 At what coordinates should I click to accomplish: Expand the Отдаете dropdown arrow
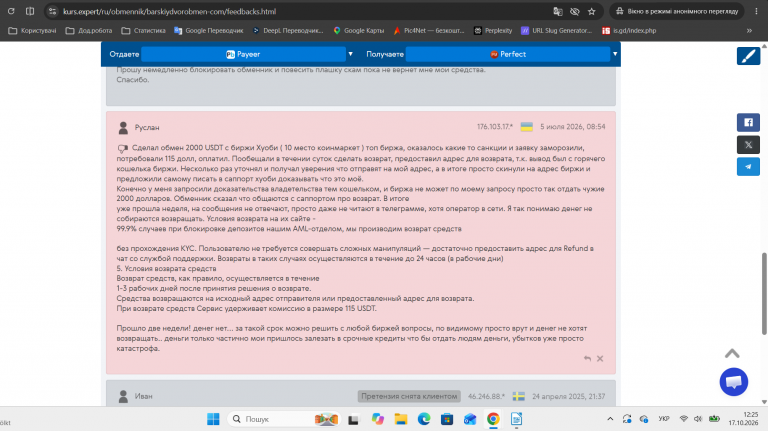pyautogui.click(x=350, y=54)
